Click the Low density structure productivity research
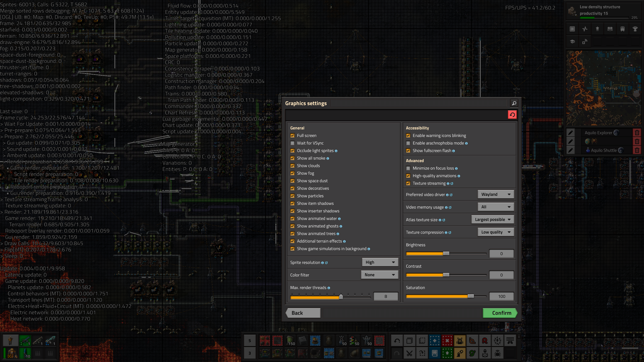The image size is (644, 362). click(604, 11)
